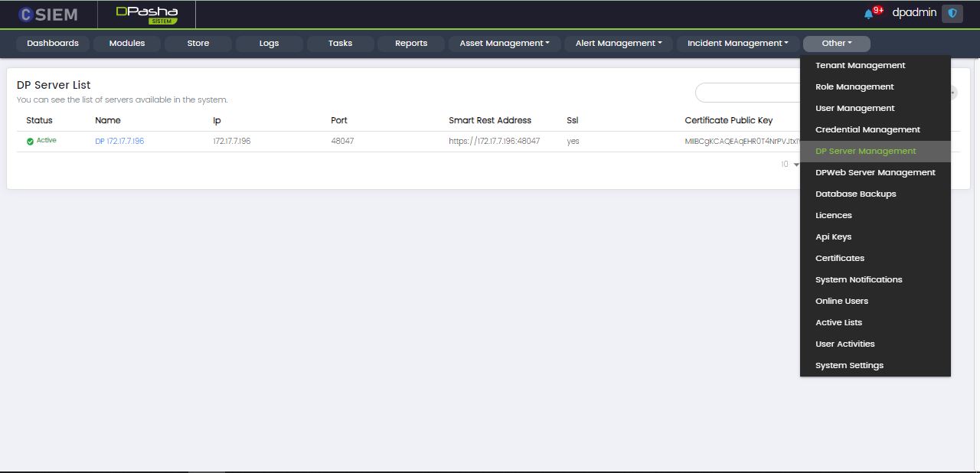Go to System Settings menu item
The width and height of the screenshot is (980, 473).
coord(849,366)
